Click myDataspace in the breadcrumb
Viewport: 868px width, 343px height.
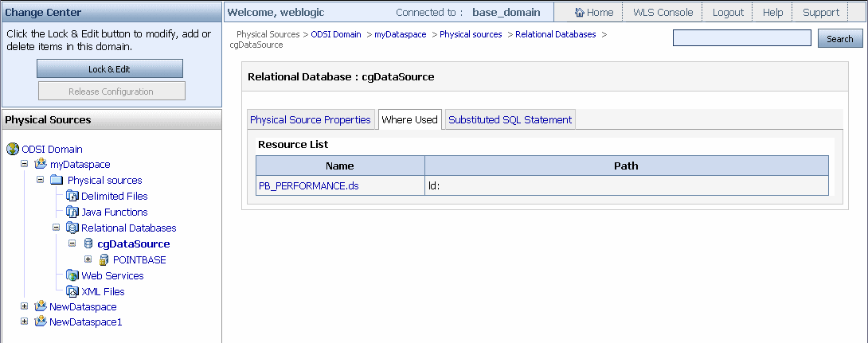click(x=401, y=34)
